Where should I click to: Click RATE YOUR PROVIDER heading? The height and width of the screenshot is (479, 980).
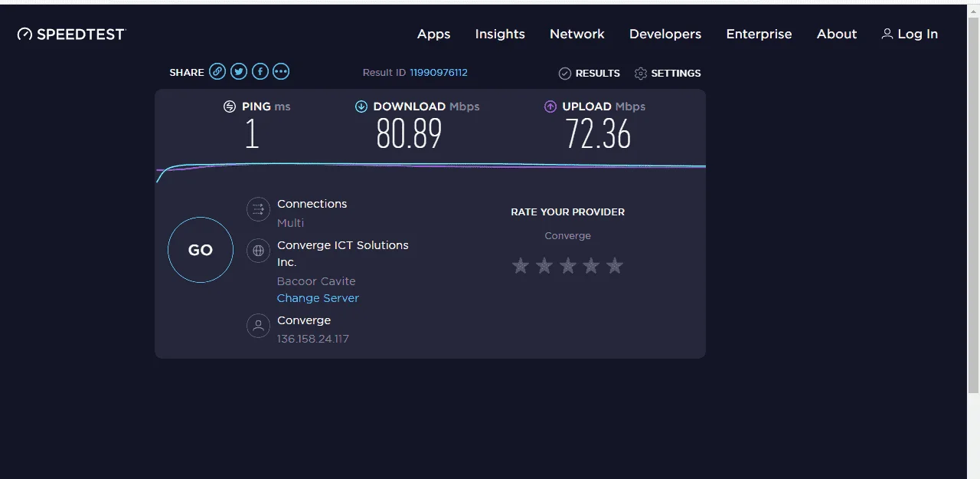(568, 212)
